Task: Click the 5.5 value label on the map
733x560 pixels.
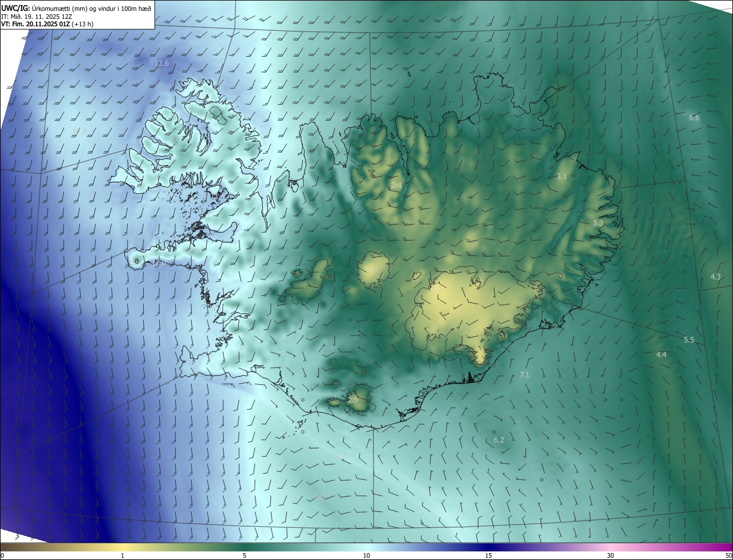Action: pyautogui.click(x=689, y=340)
